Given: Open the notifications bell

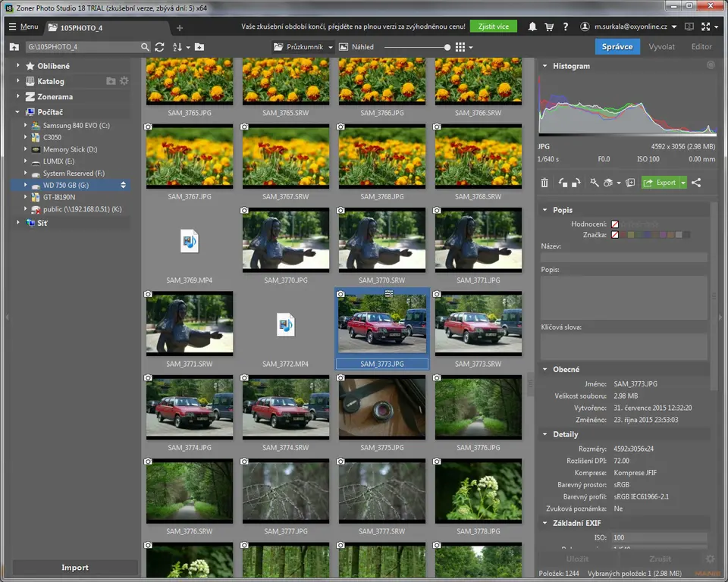Looking at the screenshot, I should (x=532, y=27).
